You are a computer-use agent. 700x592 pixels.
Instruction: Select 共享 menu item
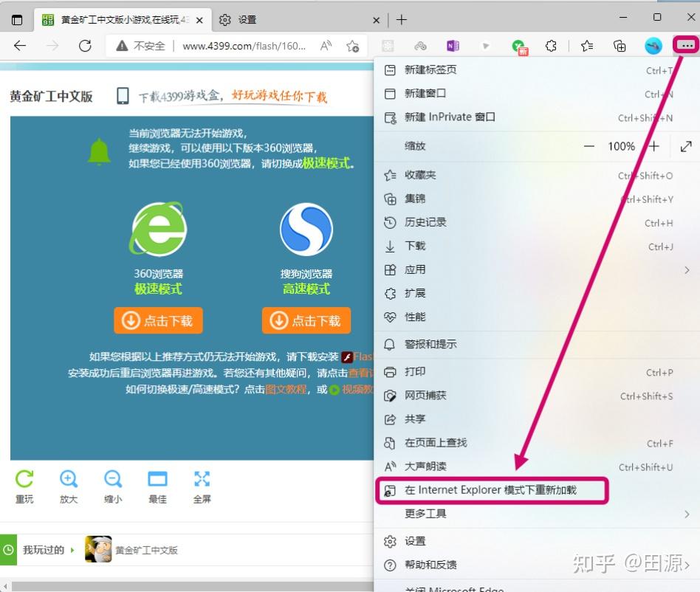(x=536, y=419)
